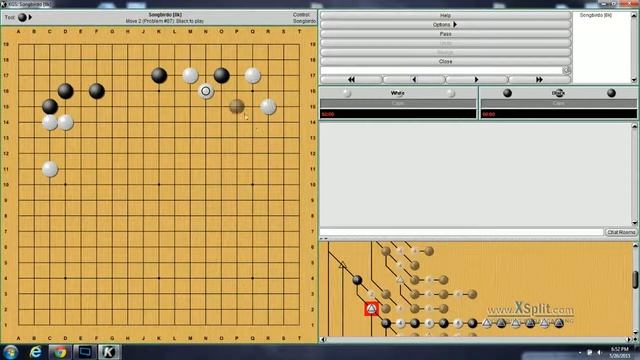This screenshot has width=640, height=360.
Task: Click the black stone at O17
Action: pyautogui.click(x=221, y=76)
